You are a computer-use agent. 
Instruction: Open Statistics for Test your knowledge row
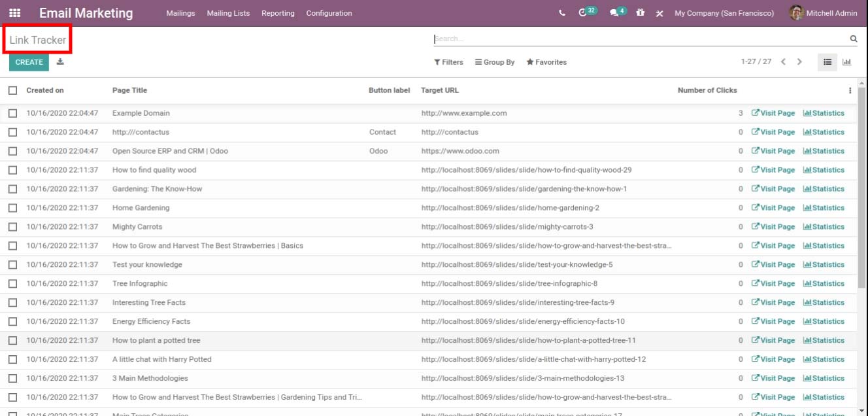pos(824,265)
